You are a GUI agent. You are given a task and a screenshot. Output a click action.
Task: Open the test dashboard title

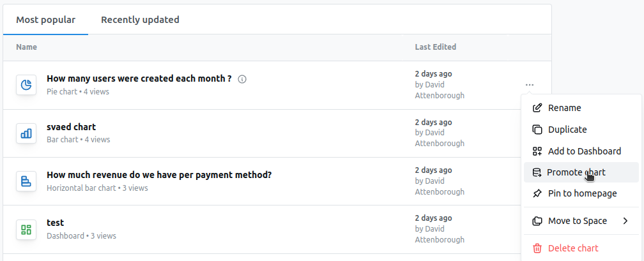coord(56,223)
